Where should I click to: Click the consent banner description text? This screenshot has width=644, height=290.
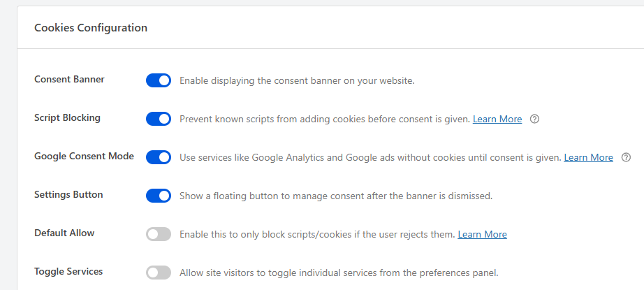click(x=297, y=80)
